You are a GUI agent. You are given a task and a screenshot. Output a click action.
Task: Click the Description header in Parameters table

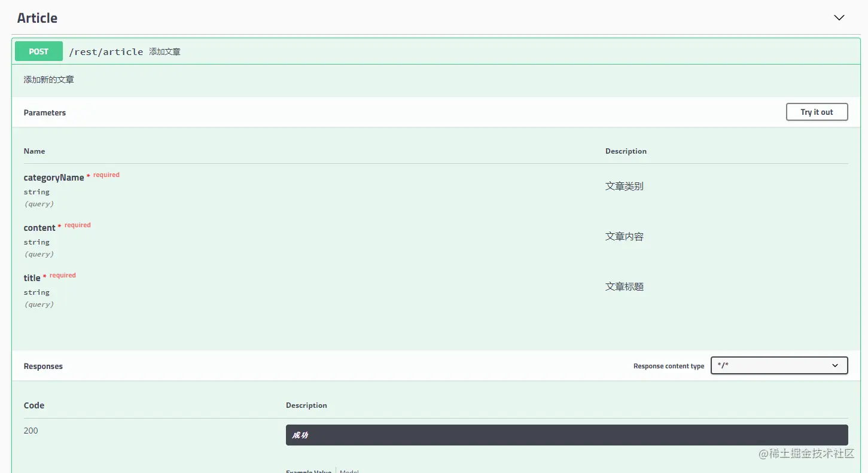[626, 151]
